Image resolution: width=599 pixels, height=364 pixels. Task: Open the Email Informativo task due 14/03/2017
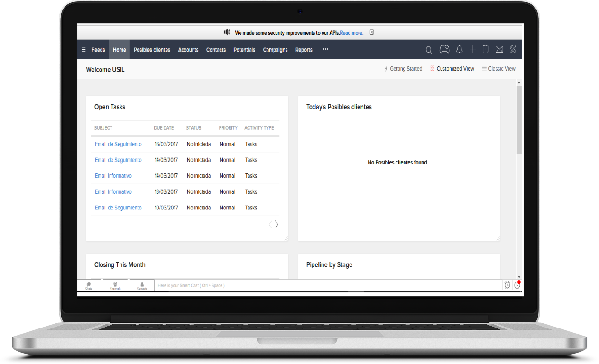(113, 176)
